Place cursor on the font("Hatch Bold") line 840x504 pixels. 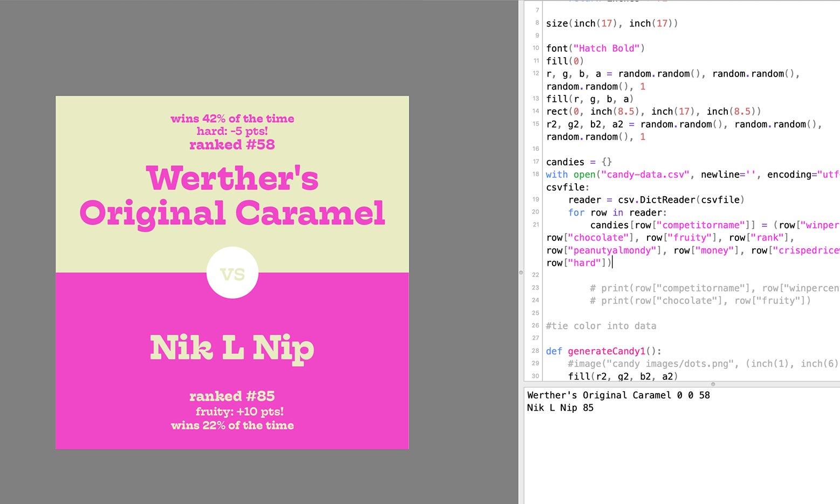coord(595,49)
